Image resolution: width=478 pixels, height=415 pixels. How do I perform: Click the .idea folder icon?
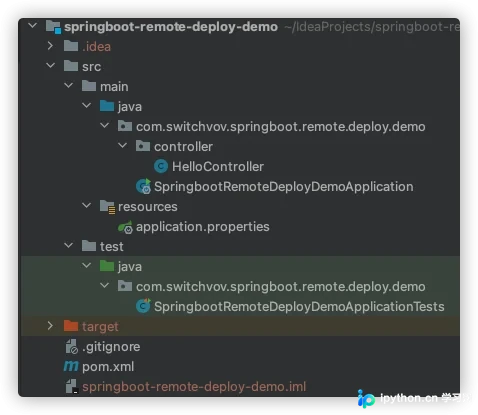pos(71,46)
